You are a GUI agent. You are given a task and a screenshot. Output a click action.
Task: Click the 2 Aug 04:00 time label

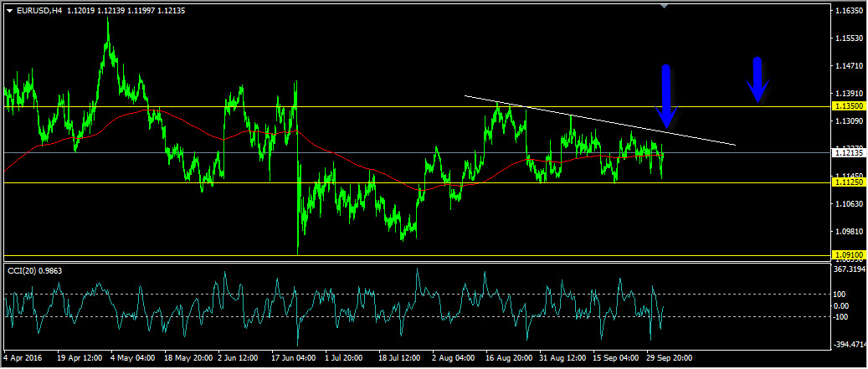[455, 358]
